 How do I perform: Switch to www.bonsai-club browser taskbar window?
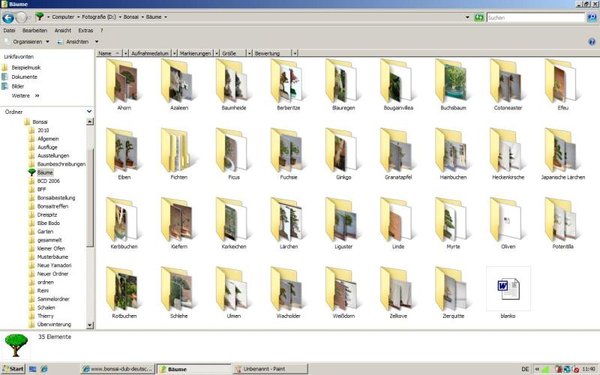(117, 369)
